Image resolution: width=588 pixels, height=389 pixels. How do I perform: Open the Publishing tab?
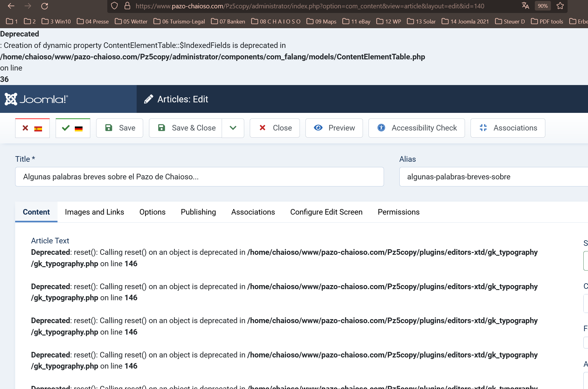tap(198, 212)
